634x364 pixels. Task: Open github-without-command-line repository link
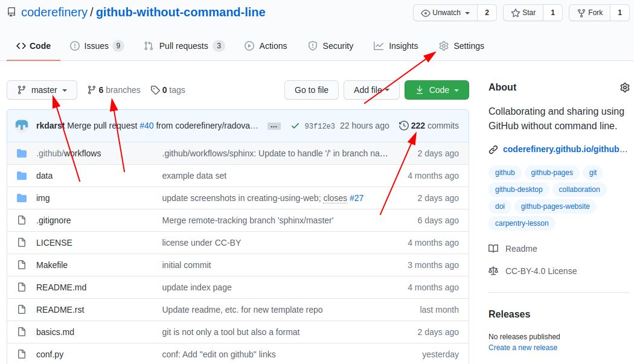[x=181, y=12]
